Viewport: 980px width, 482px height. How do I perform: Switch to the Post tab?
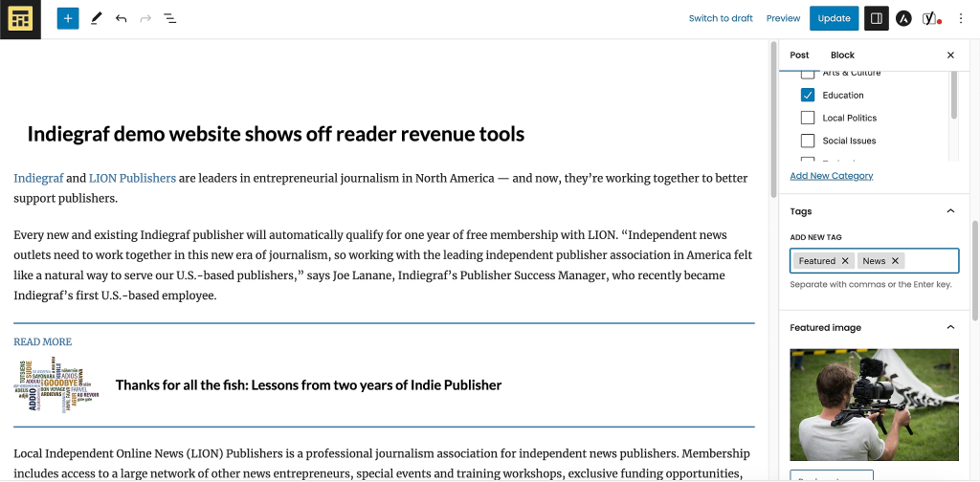point(799,55)
